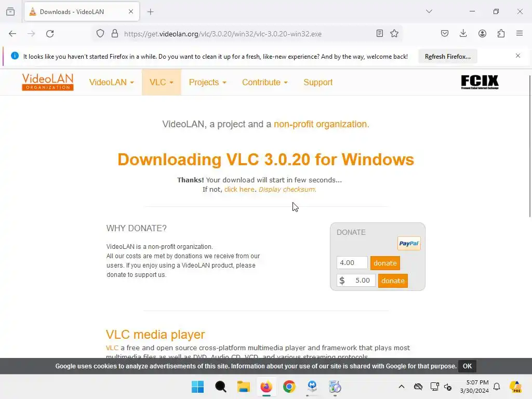
Task: Open the Firefox View icon
Action: [x=10, y=11]
